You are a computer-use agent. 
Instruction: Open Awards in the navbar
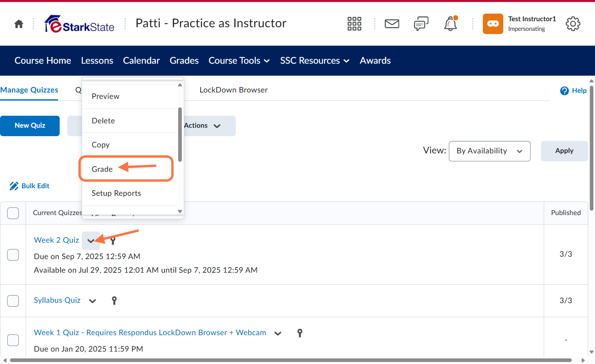(375, 60)
